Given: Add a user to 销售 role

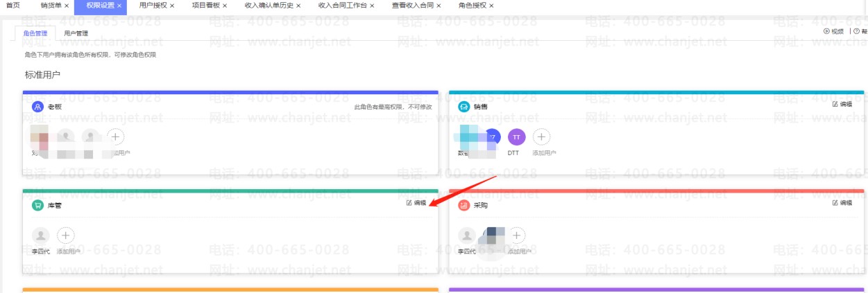Looking at the screenshot, I should pyautogui.click(x=542, y=136).
